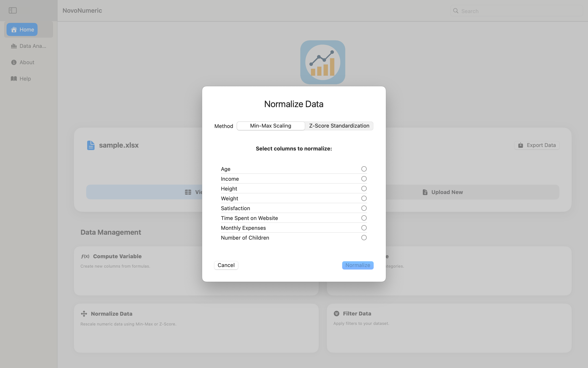Viewport: 588px width, 368px height.
Task: Click the sample.xlsx file name
Action: click(119, 145)
